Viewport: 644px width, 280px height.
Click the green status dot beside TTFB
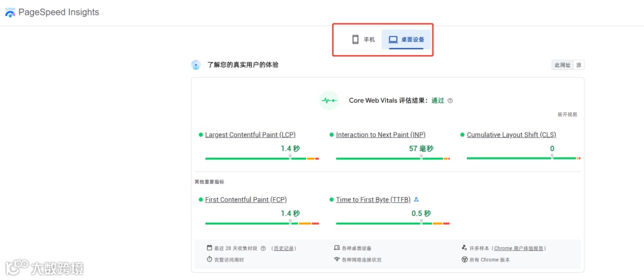332,200
